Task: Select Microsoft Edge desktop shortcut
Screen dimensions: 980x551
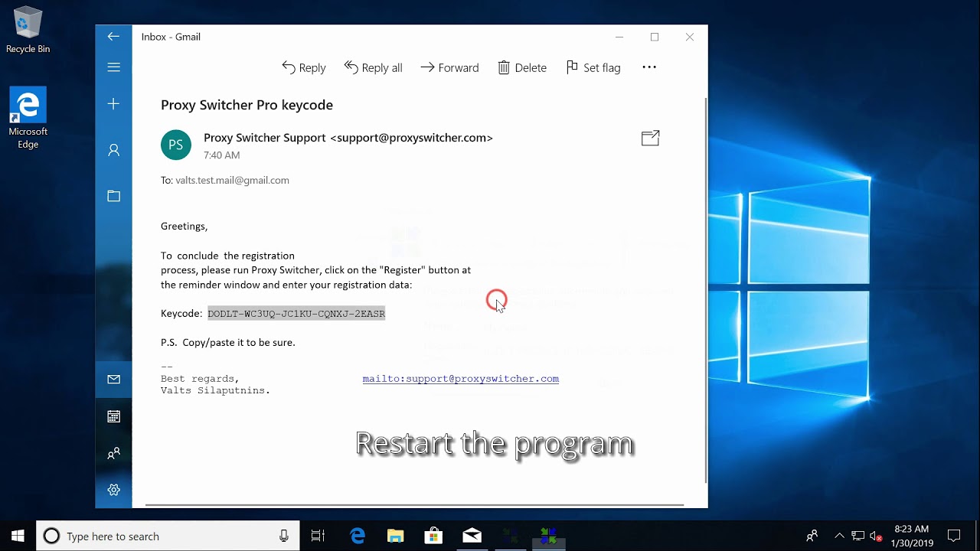Action: 28,118
